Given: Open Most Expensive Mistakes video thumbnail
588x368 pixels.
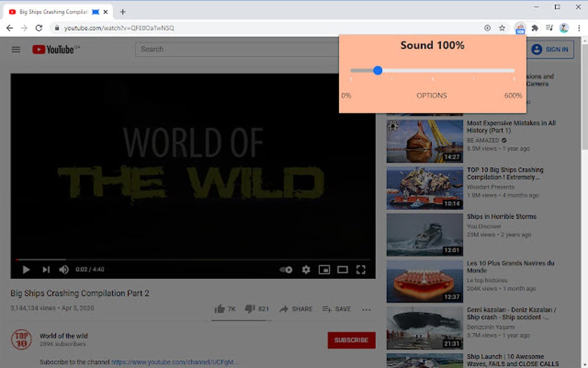Looking at the screenshot, I should (424, 141).
